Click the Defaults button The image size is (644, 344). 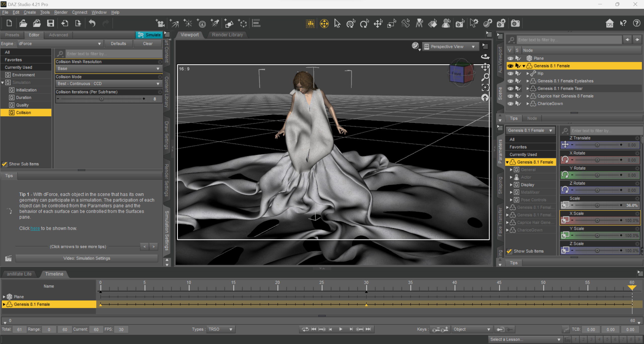pyautogui.click(x=118, y=44)
